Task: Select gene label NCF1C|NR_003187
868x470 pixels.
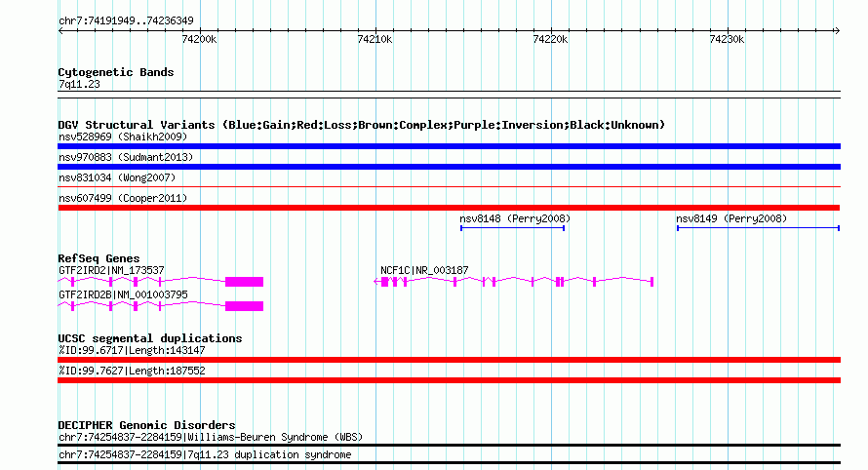Action: [x=424, y=271]
